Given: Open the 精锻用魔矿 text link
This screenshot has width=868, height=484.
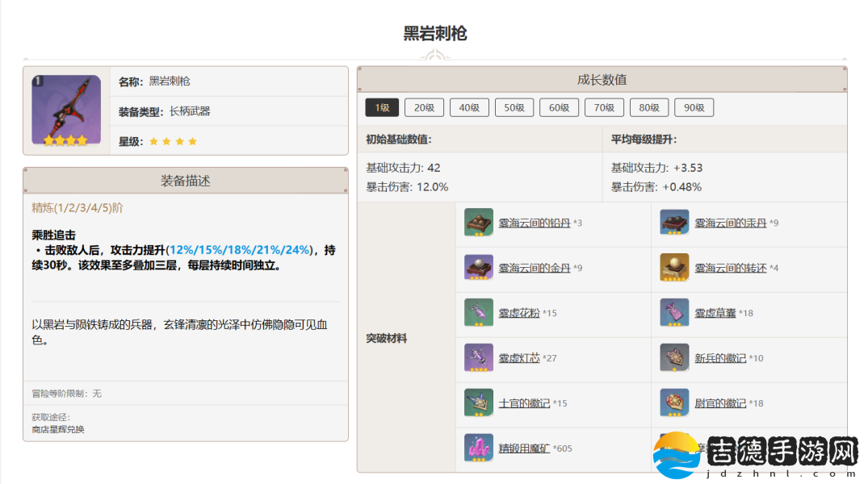Looking at the screenshot, I should pyautogui.click(x=524, y=448).
